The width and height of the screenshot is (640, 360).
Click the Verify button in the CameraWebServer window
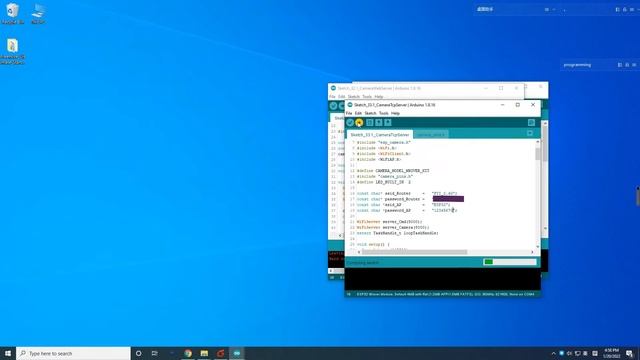(333, 106)
